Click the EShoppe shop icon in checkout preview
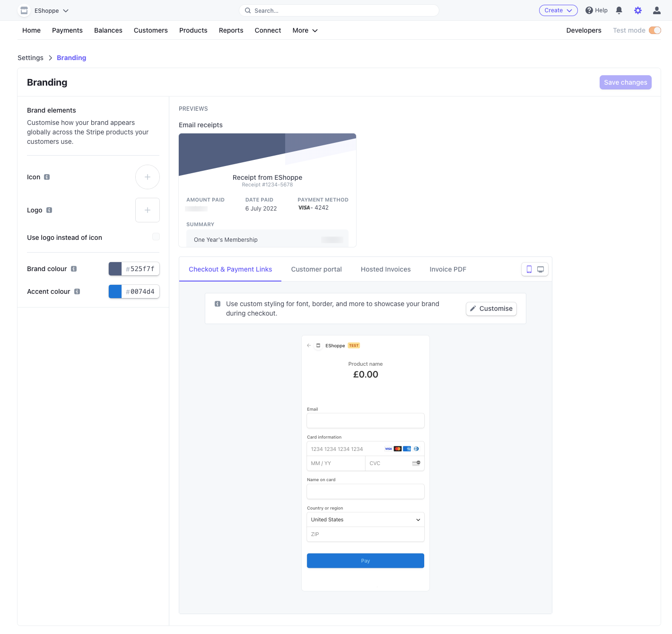Viewport: 672px width, 634px height. click(318, 345)
